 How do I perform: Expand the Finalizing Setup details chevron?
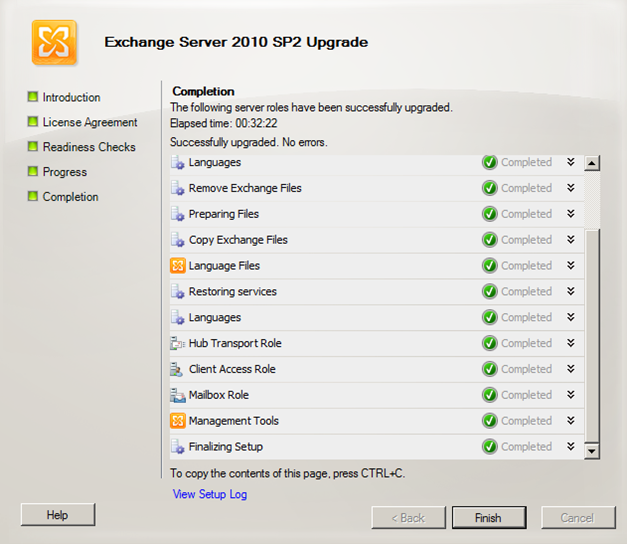tap(571, 446)
